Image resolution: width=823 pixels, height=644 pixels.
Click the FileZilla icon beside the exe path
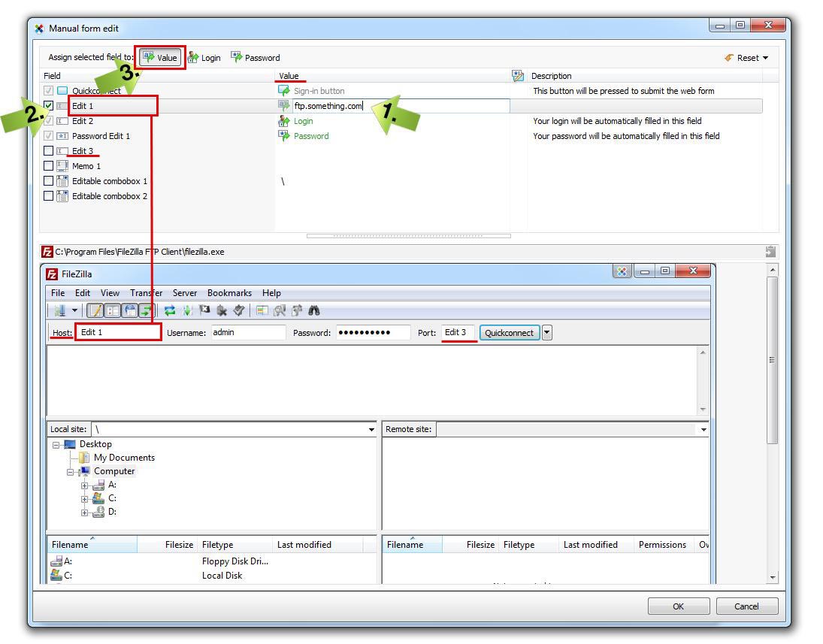(47, 252)
